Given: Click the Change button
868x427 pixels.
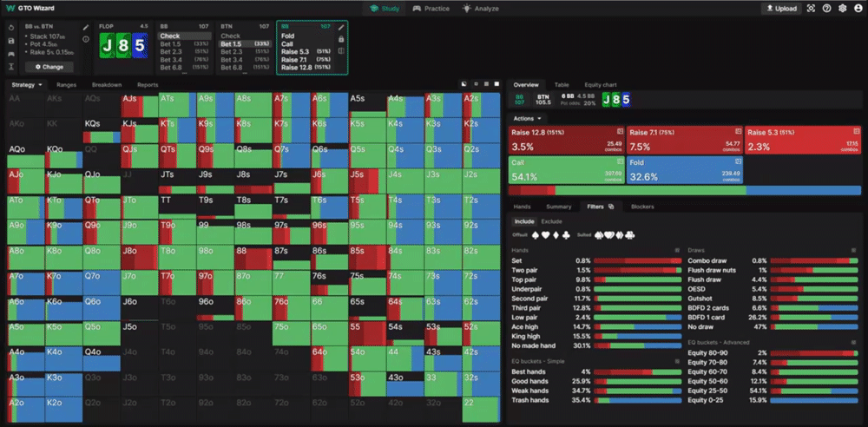Looking at the screenshot, I should click(x=49, y=67).
